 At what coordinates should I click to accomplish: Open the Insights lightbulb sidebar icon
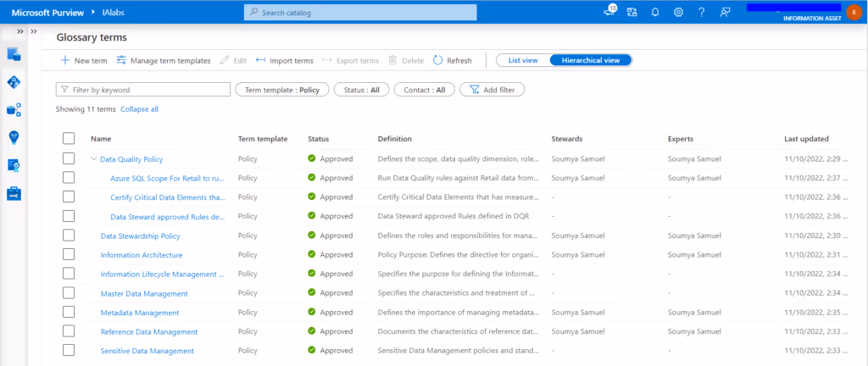point(14,137)
